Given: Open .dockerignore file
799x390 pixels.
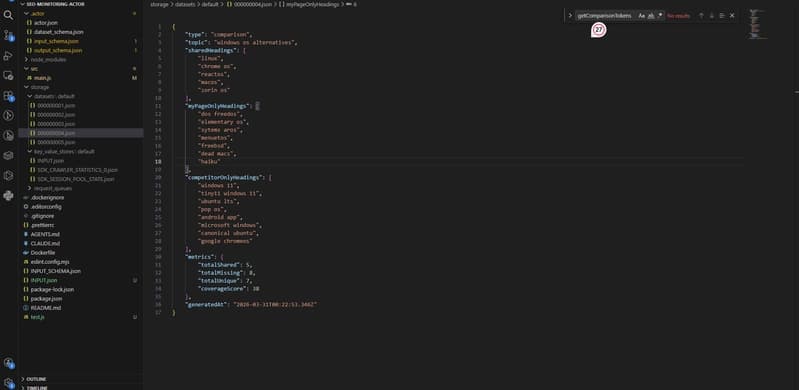Looking at the screenshot, I should tap(47, 197).
